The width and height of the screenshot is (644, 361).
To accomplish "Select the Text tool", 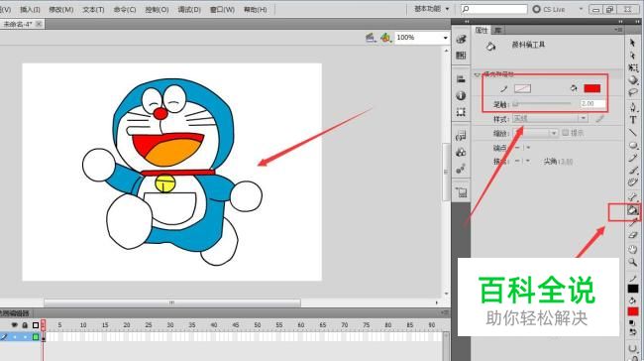I will [x=633, y=120].
